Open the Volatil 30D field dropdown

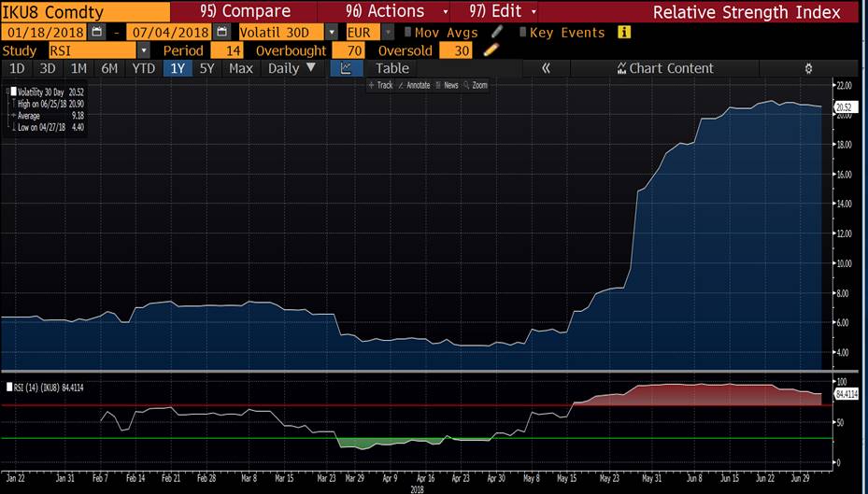tap(332, 32)
